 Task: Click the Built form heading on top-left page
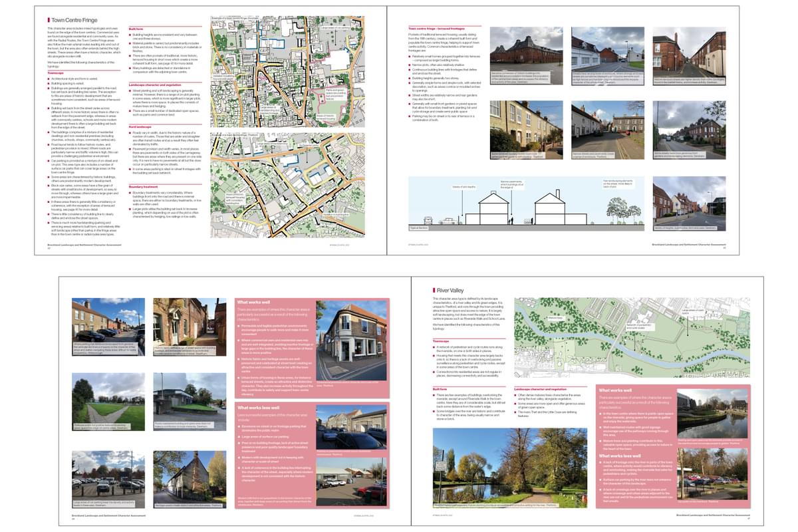coord(136,29)
